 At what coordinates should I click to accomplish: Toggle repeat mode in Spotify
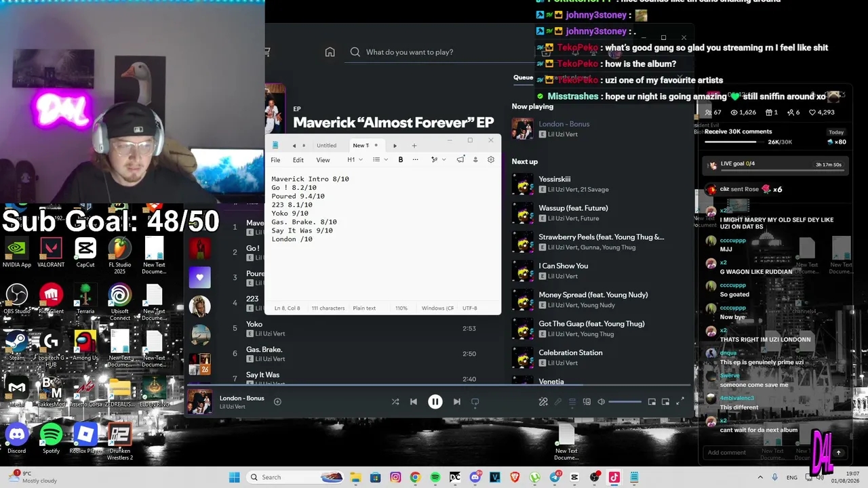475,402
